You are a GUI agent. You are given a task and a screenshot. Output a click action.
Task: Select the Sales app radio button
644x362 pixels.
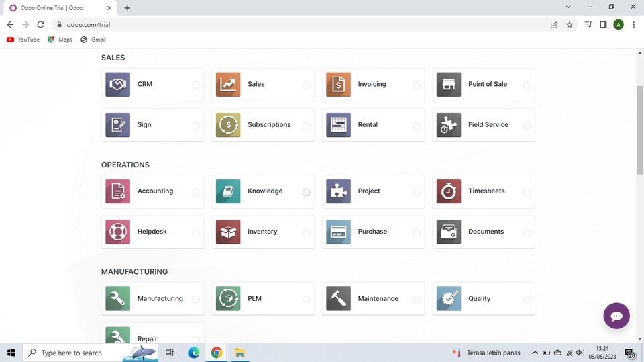pyautogui.click(x=307, y=85)
